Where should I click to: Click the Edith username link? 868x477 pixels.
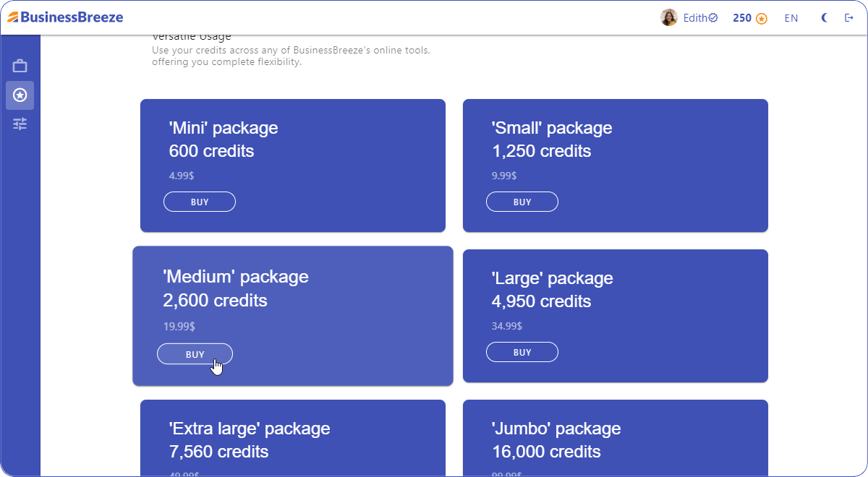(x=695, y=17)
